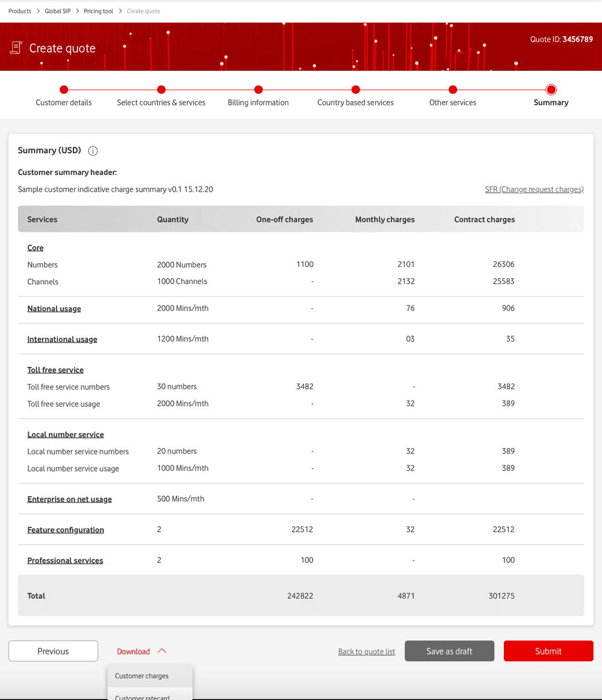The height and width of the screenshot is (700, 602).
Task: Click the '500 Mins/mth' quantity
Action: [x=181, y=499]
